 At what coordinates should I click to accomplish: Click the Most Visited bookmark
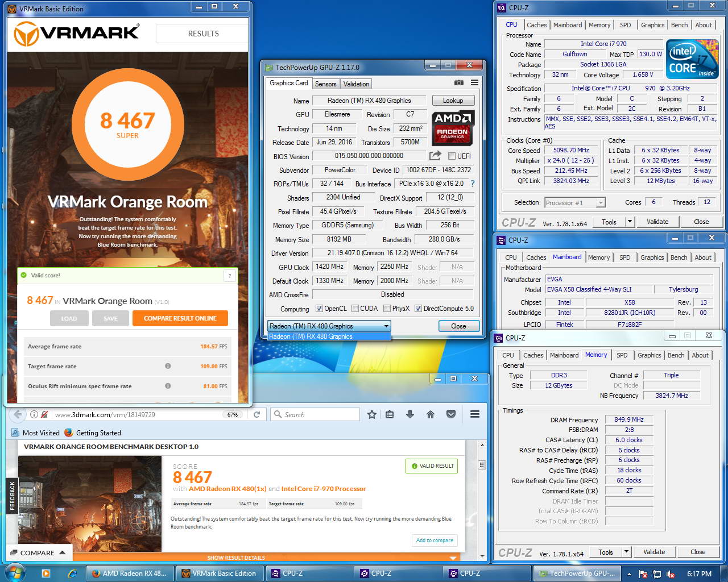pyautogui.click(x=36, y=433)
